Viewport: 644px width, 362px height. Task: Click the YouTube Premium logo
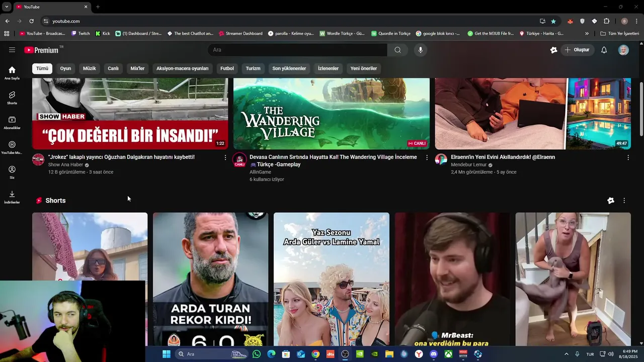click(x=41, y=50)
